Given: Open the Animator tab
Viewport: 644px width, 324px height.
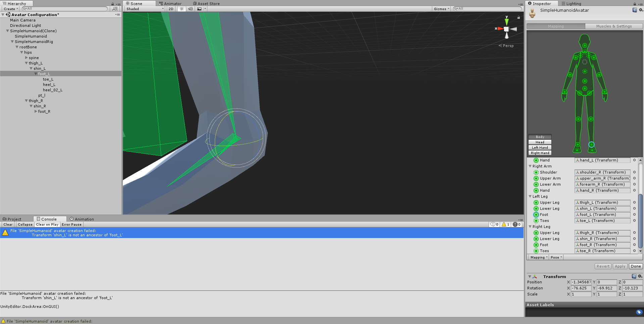Looking at the screenshot, I should (x=170, y=4).
